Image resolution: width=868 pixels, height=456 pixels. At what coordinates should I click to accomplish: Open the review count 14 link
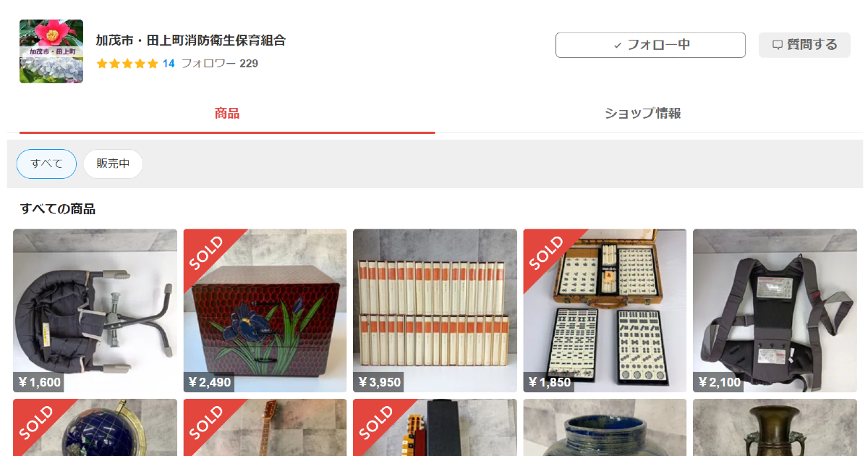point(169,64)
